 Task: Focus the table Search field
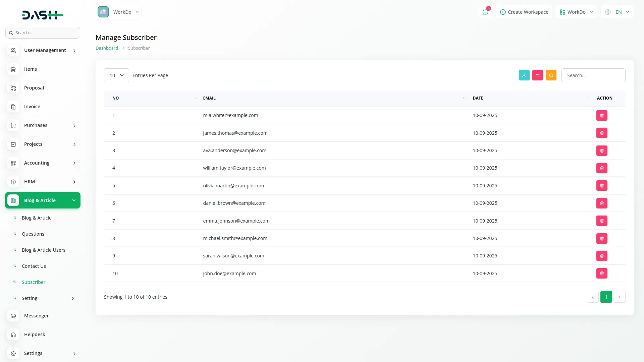click(x=593, y=75)
